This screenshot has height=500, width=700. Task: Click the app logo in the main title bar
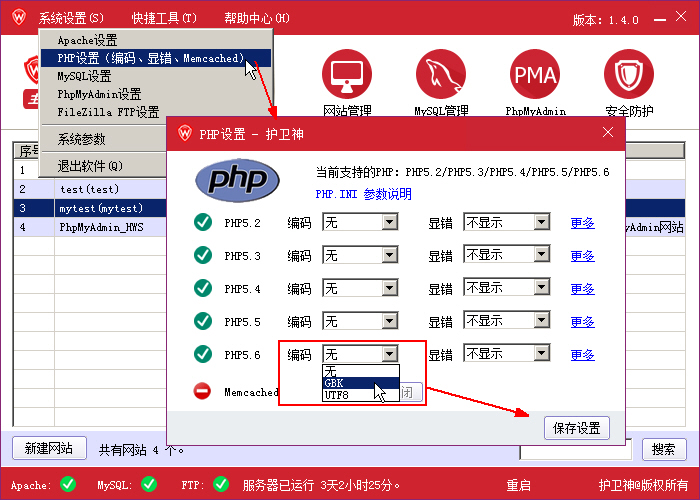[x=19, y=17]
